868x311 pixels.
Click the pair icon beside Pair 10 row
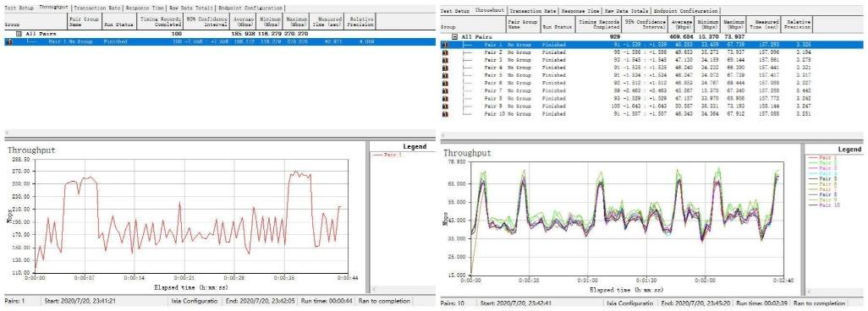tap(444, 114)
